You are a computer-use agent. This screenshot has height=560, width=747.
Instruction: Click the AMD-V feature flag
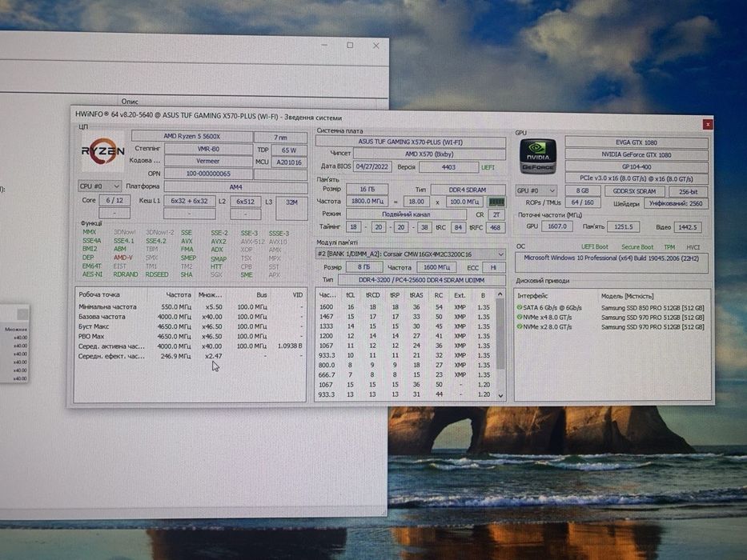(123, 257)
